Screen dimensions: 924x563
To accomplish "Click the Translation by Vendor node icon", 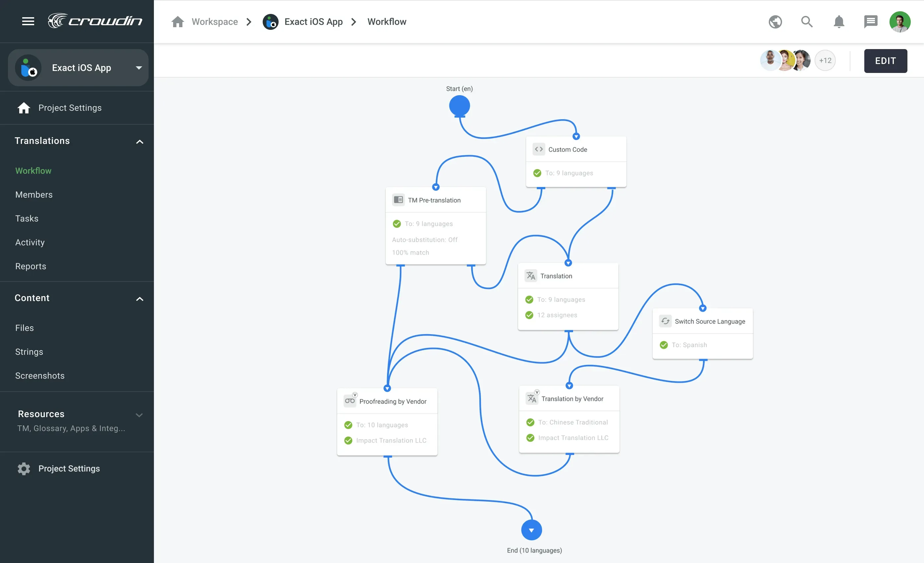I will point(531,399).
